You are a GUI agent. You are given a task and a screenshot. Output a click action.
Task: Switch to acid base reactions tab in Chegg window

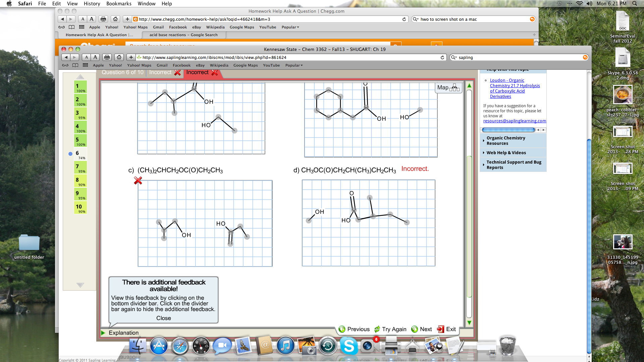[x=183, y=35]
